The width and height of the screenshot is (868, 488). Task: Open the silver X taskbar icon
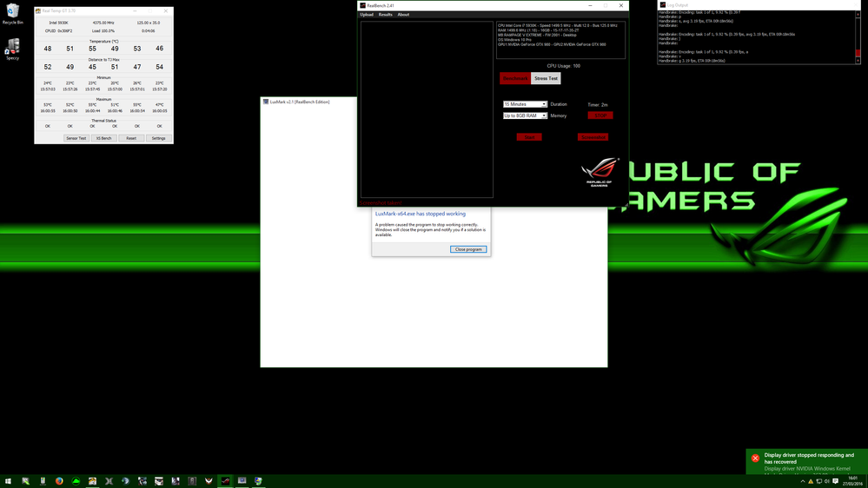coord(109,481)
